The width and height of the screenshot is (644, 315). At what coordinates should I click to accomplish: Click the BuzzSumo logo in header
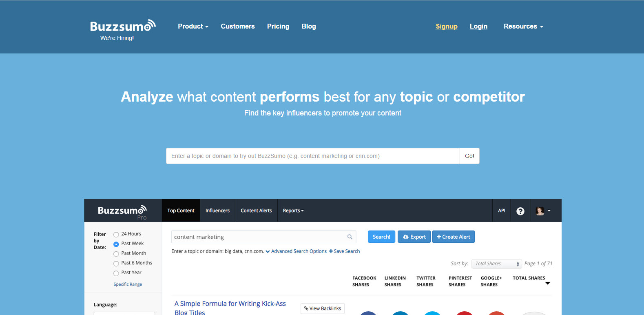[123, 26]
